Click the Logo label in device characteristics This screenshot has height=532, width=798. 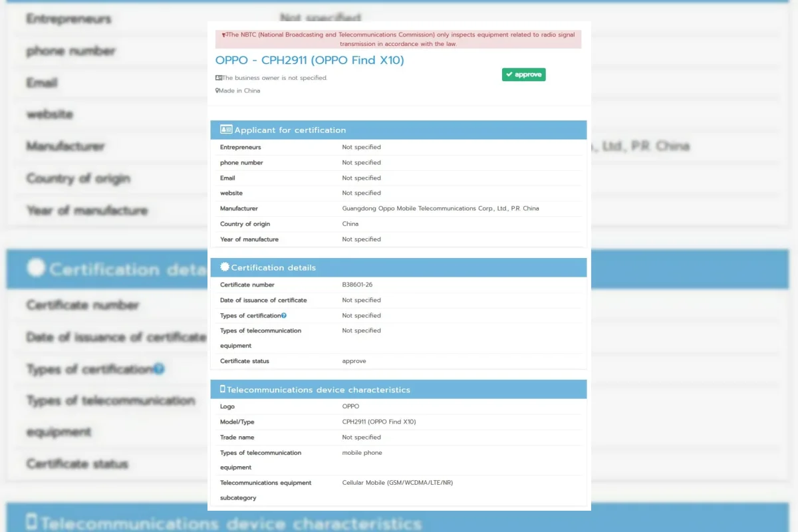(x=227, y=406)
